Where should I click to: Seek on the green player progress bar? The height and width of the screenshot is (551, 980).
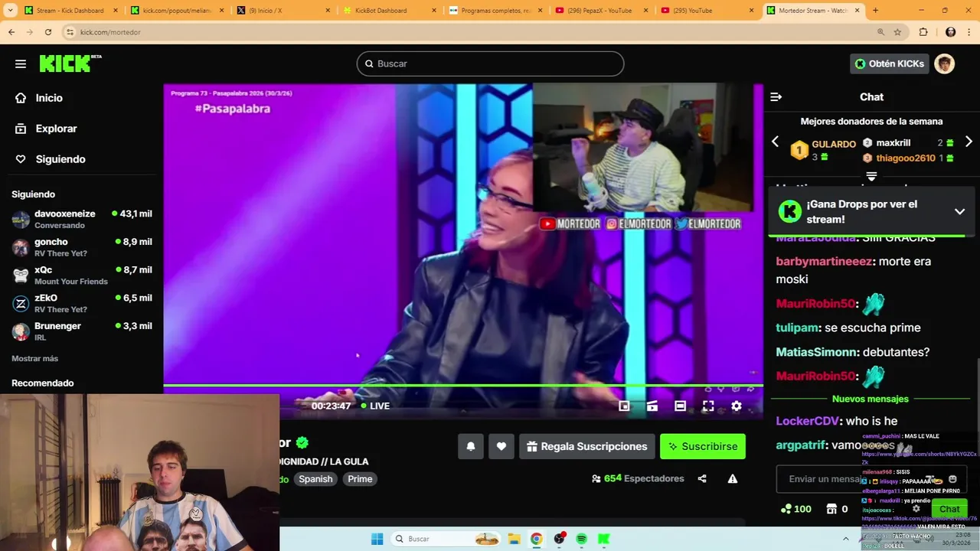[x=462, y=385]
